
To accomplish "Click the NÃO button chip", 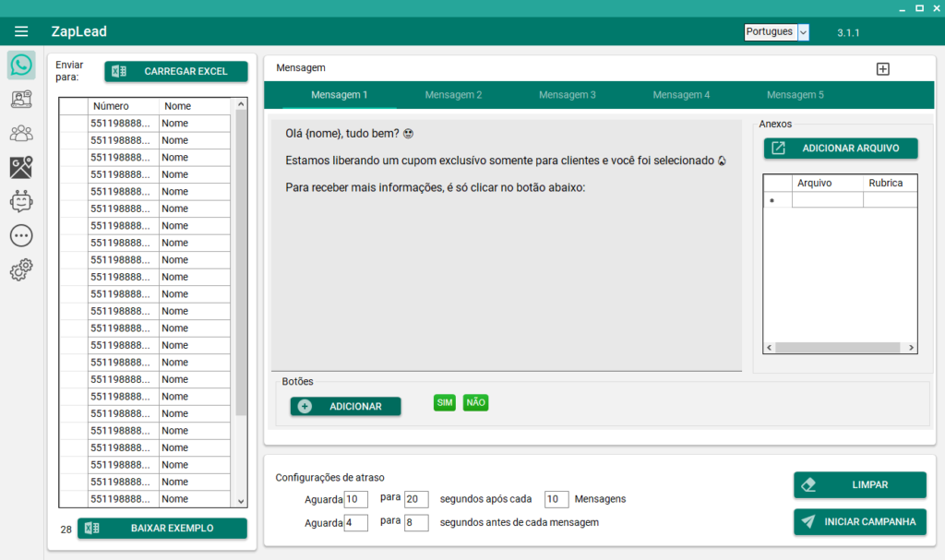I will coord(475,402).
